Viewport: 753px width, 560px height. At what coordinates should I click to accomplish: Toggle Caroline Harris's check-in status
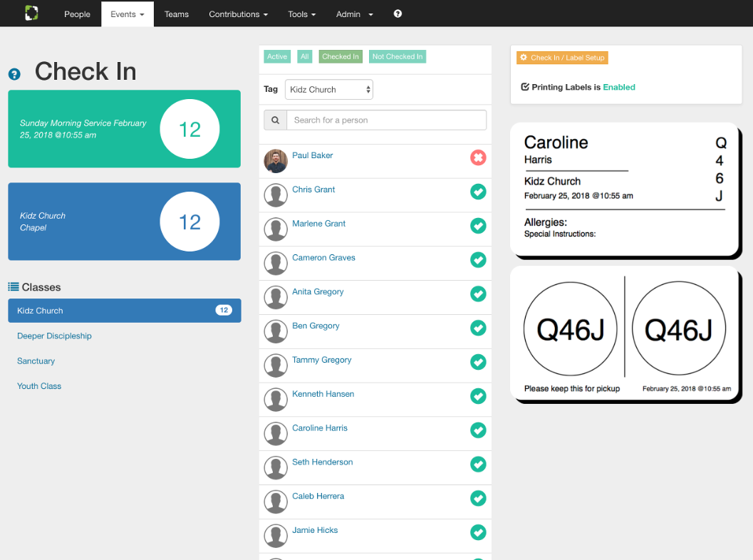click(478, 430)
